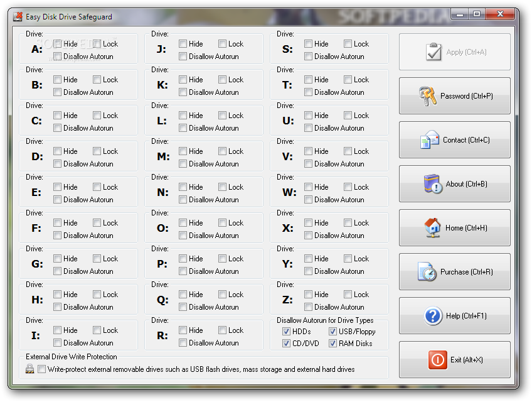Check Lock for drive B:
The image size is (532, 402).
[x=97, y=80]
